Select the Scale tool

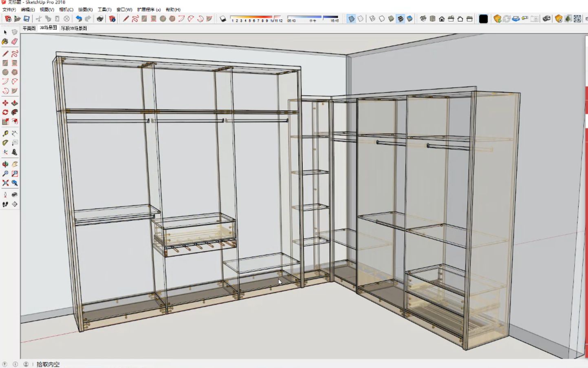[x=5, y=122]
